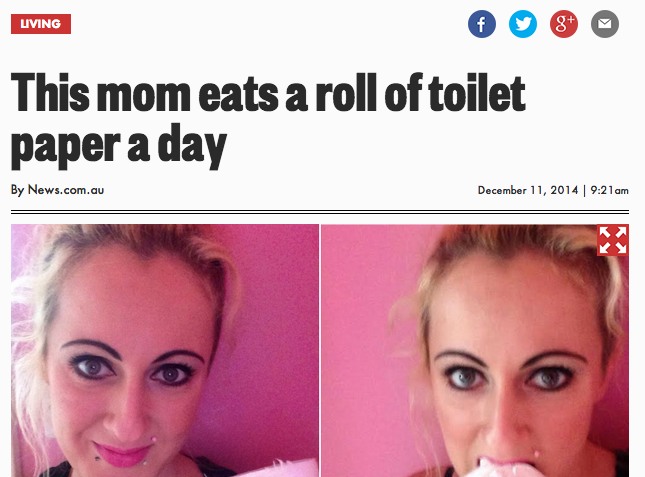The width and height of the screenshot is (645, 477).
Task: Open the left photo of the smiling woman
Action: [165, 350]
